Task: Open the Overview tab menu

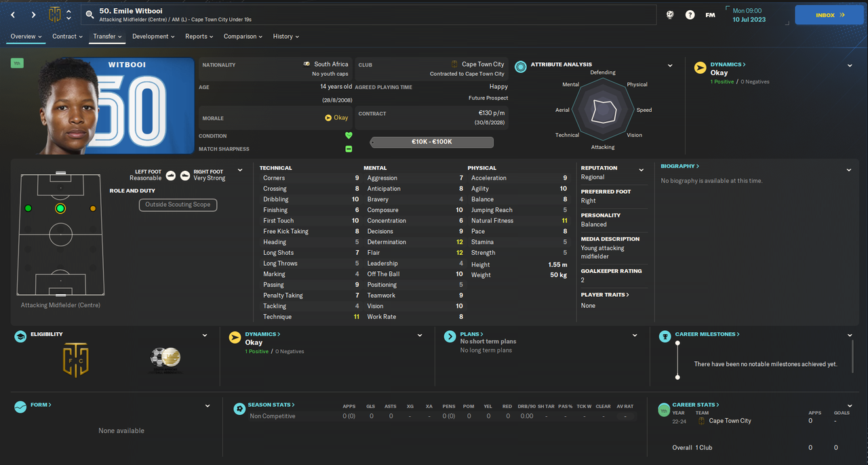Action: click(26, 37)
